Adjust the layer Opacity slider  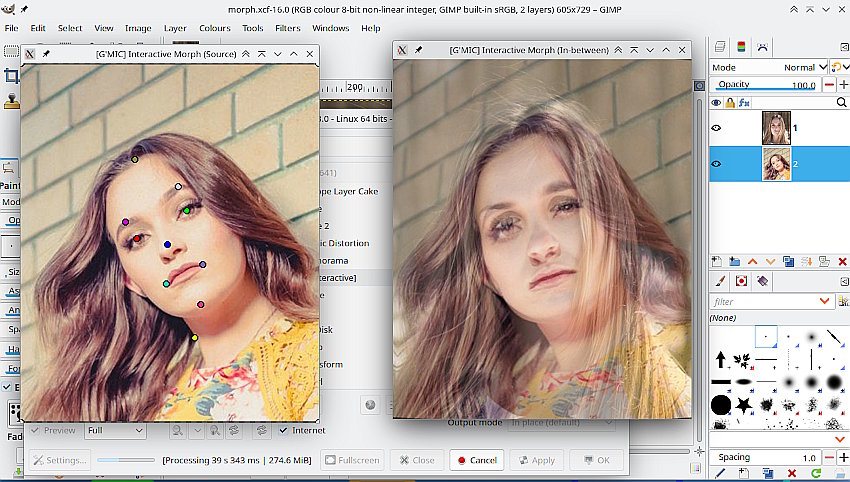coord(763,85)
